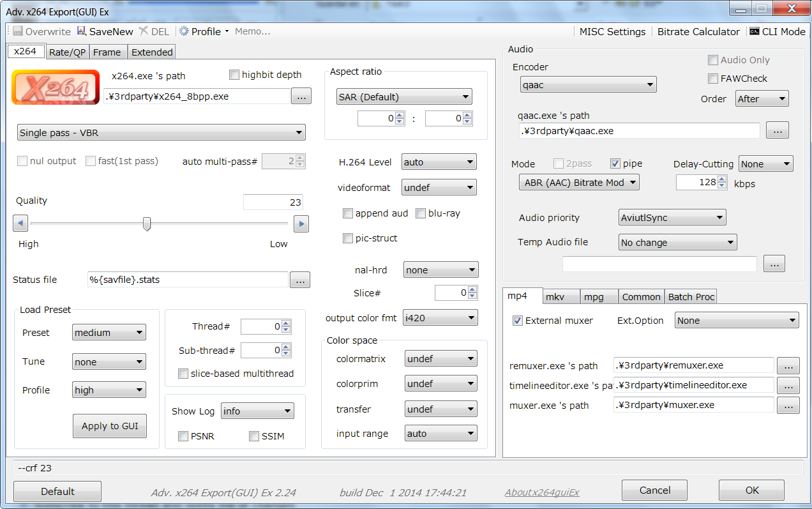Open Bitrate Calculator
This screenshot has width=812, height=509.
(698, 31)
